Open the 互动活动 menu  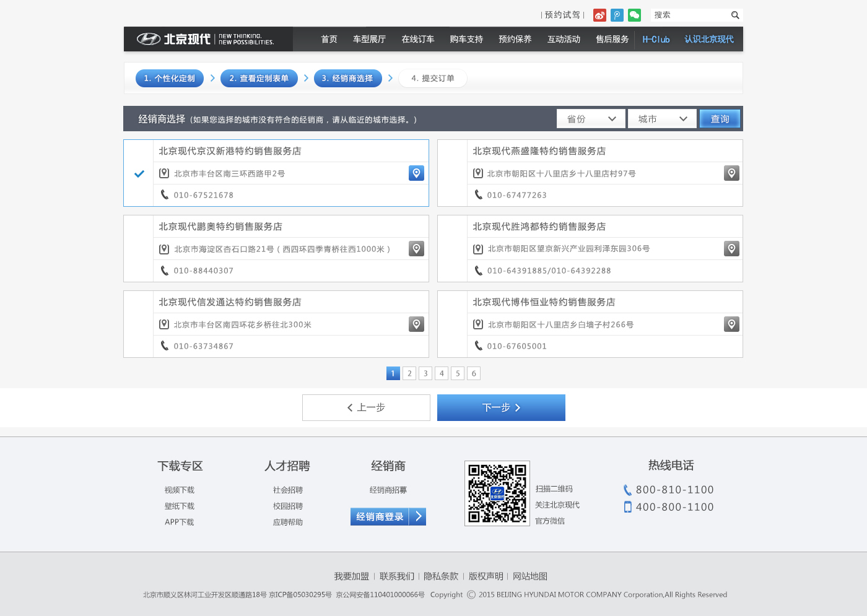[564, 39]
